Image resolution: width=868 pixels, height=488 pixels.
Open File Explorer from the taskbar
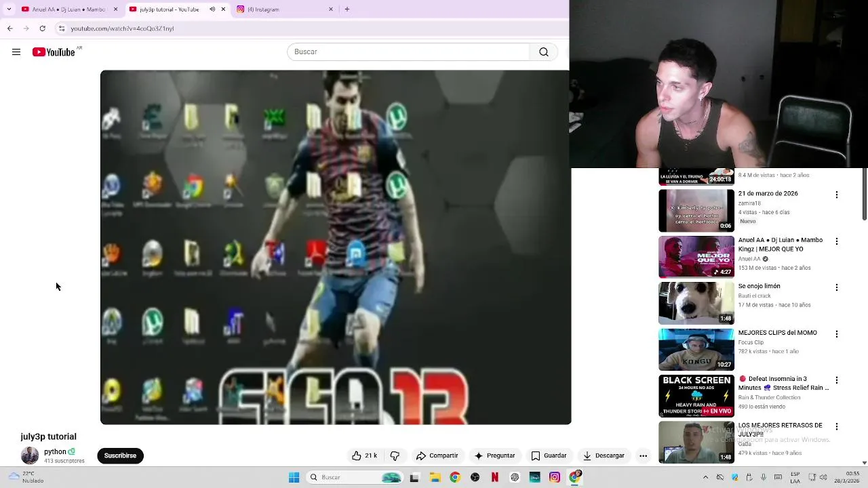pyautogui.click(x=435, y=477)
